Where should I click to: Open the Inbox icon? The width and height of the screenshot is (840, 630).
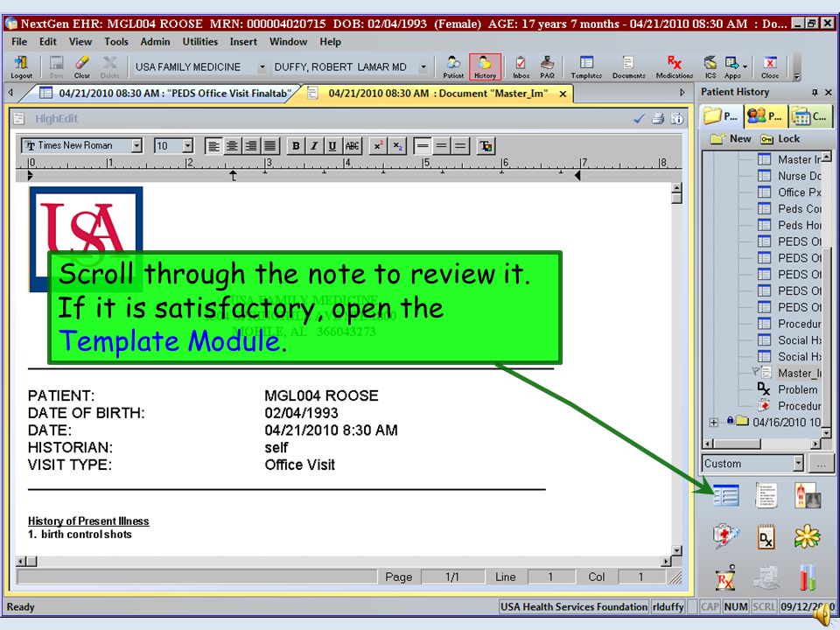click(x=521, y=67)
